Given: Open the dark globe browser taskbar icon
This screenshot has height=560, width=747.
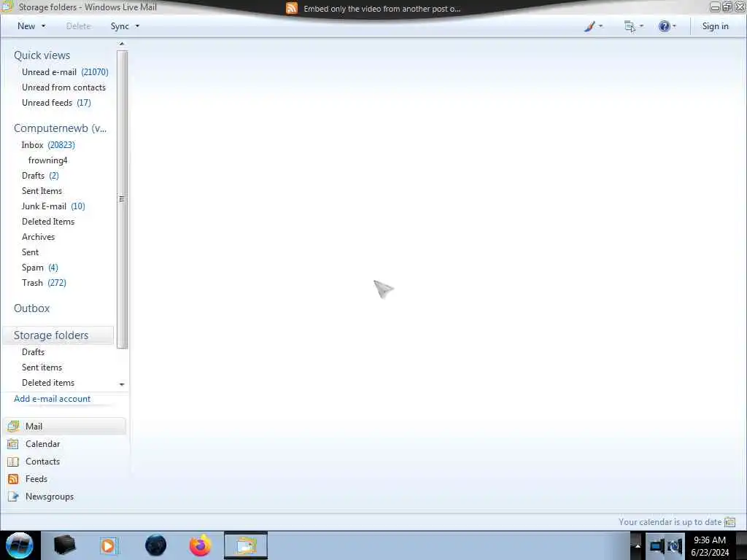Looking at the screenshot, I should click(156, 545).
